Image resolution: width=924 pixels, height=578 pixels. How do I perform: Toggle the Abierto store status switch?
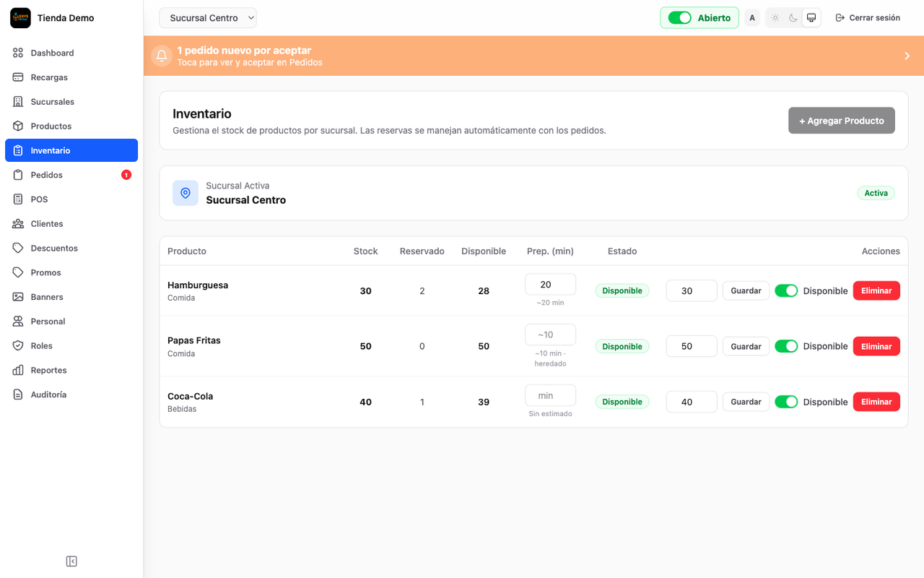tap(680, 18)
